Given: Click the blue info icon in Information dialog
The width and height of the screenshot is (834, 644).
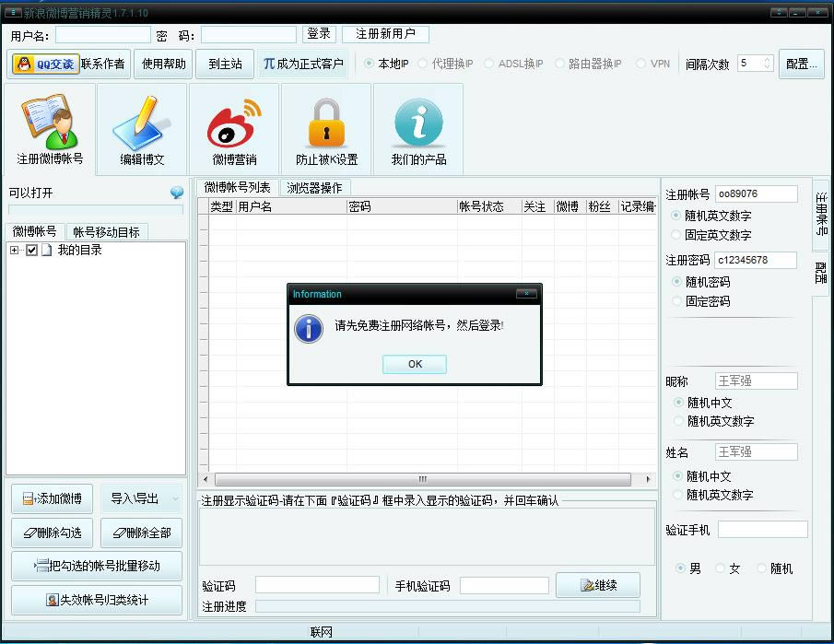Looking at the screenshot, I should coord(309,328).
